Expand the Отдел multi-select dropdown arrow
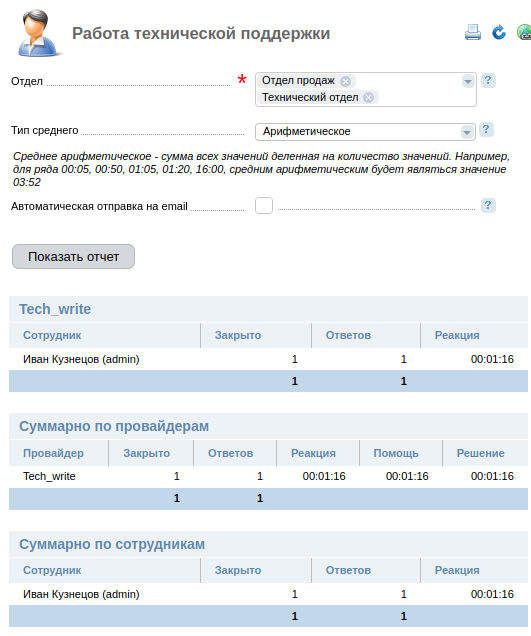The image size is (531, 636). [468, 81]
